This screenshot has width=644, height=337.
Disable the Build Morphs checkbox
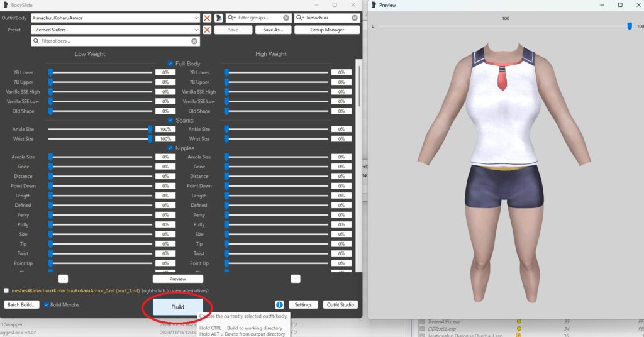(x=47, y=305)
